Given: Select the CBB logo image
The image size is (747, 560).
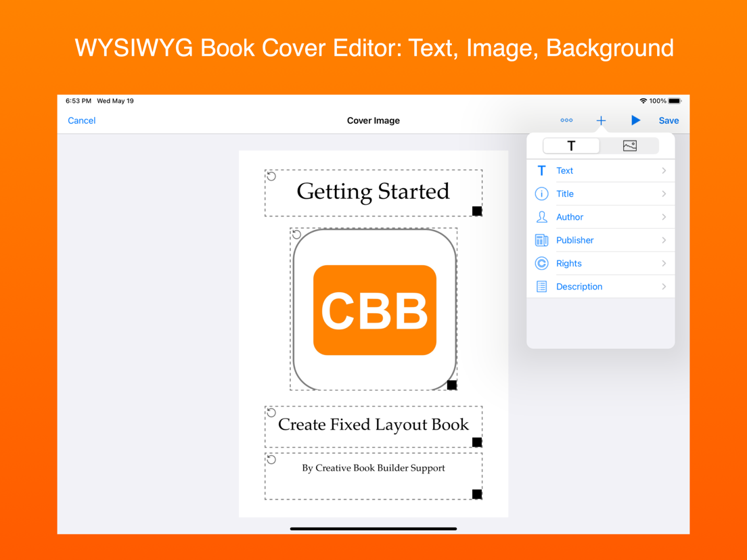Looking at the screenshot, I should pyautogui.click(x=374, y=310).
